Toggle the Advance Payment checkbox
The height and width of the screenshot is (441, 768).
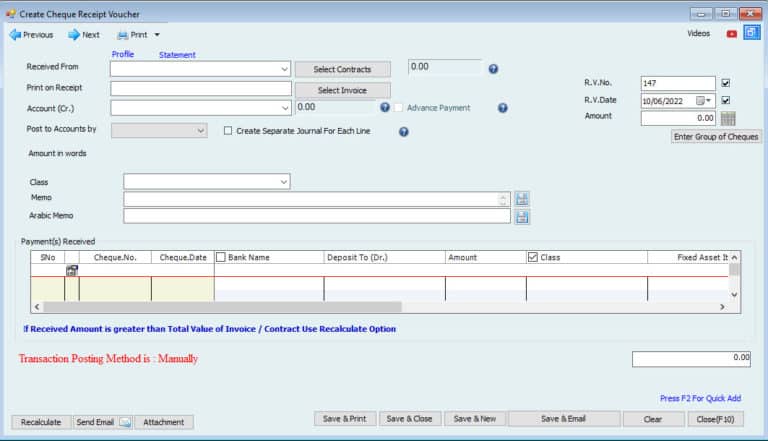399,108
